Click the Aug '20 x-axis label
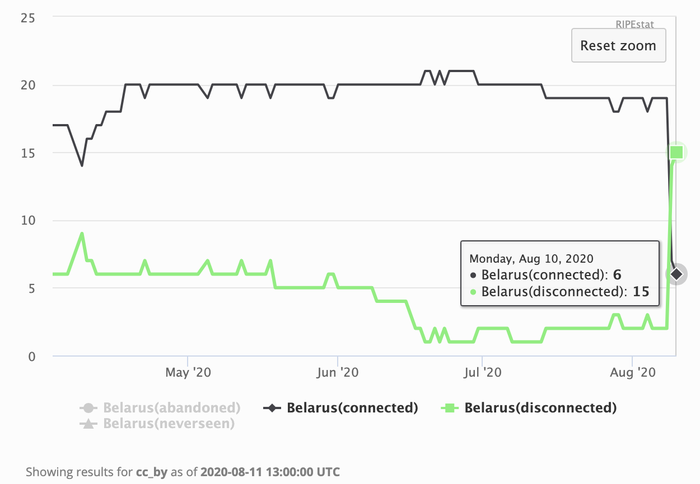Image resolution: width=700 pixels, height=484 pixels. tap(632, 373)
